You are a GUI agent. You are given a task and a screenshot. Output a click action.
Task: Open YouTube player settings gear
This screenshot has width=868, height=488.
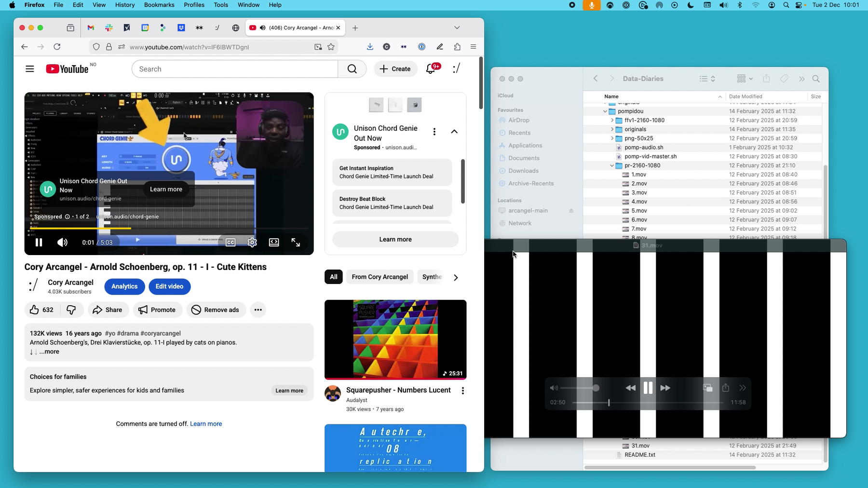click(252, 243)
